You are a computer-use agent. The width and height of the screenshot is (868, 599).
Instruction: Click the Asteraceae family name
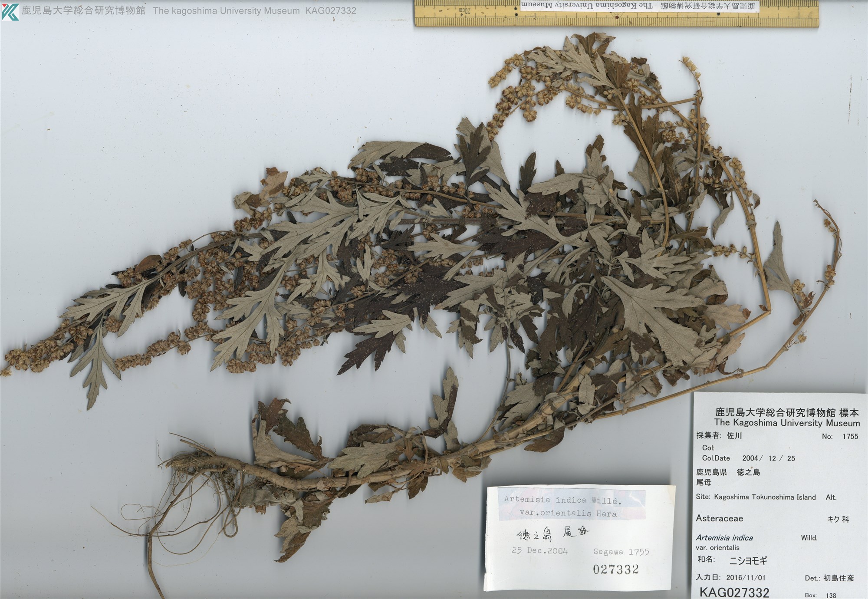[719, 518]
